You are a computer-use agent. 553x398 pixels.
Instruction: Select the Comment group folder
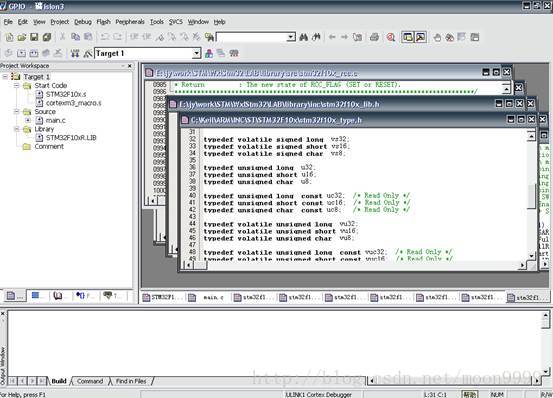tap(49, 146)
